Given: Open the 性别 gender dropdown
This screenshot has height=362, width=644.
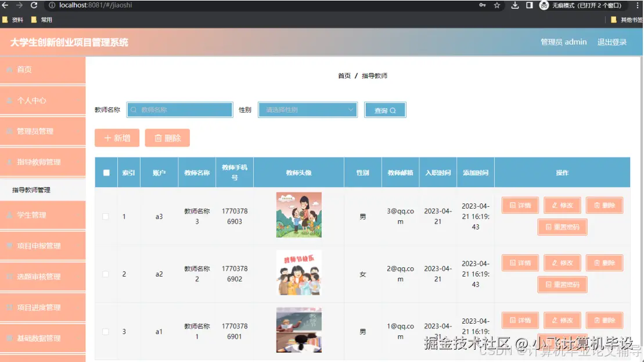Looking at the screenshot, I should click(x=308, y=110).
